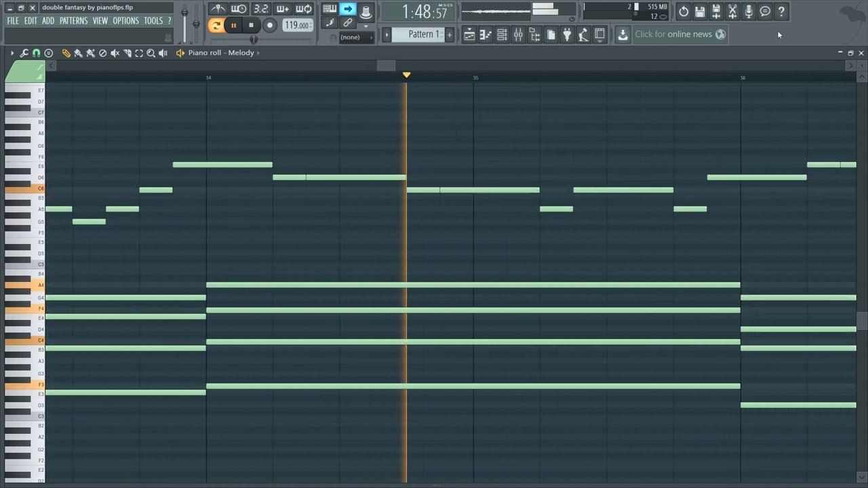
Task: Open the piano roll wrench Tools menu
Action: pyautogui.click(x=24, y=53)
